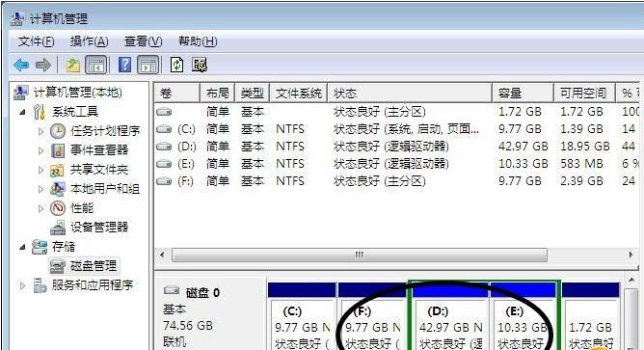This screenshot has width=644, height=350.
Task: Expand the 任务计划程序 tree node
Action: [x=40, y=131]
